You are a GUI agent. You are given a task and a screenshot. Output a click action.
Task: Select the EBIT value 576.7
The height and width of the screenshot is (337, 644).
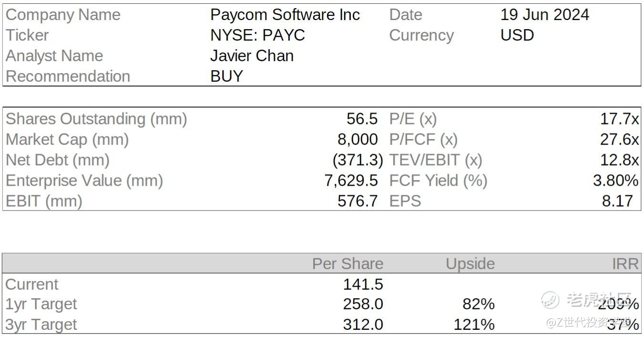pos(358,201)
